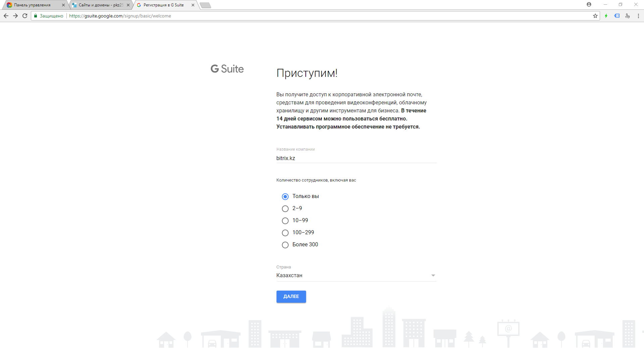The image size is (644, 348).
Task: Click the company name field with bitrix.kz
Action: click(356, 158)
